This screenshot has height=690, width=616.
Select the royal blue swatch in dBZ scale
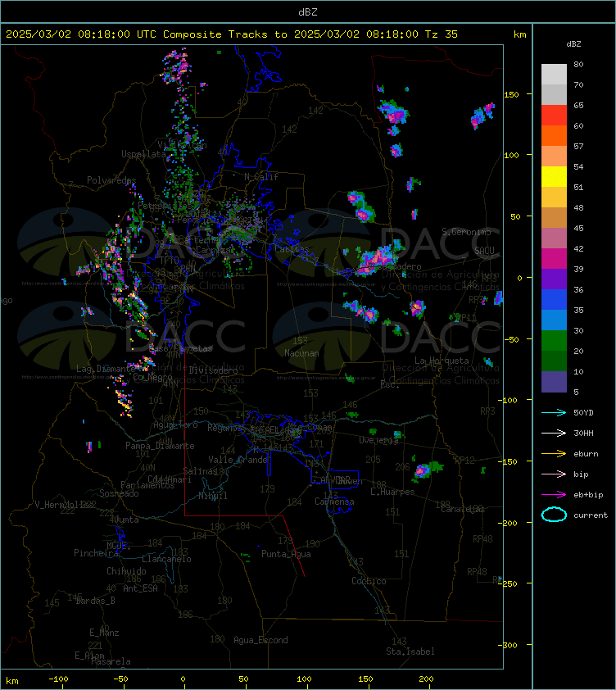tap(554, 299)
